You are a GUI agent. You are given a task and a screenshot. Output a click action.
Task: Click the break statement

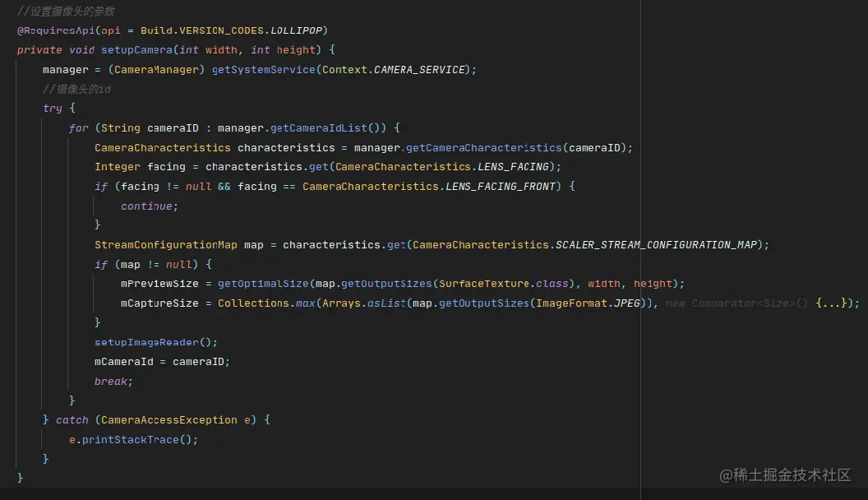point(111,382)
